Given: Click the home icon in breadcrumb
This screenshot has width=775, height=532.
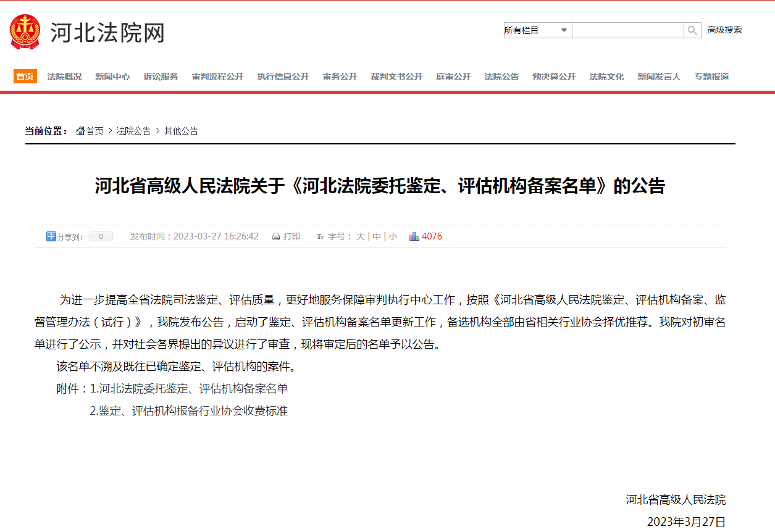Looking at the screenshot, I should coord(80,131).
